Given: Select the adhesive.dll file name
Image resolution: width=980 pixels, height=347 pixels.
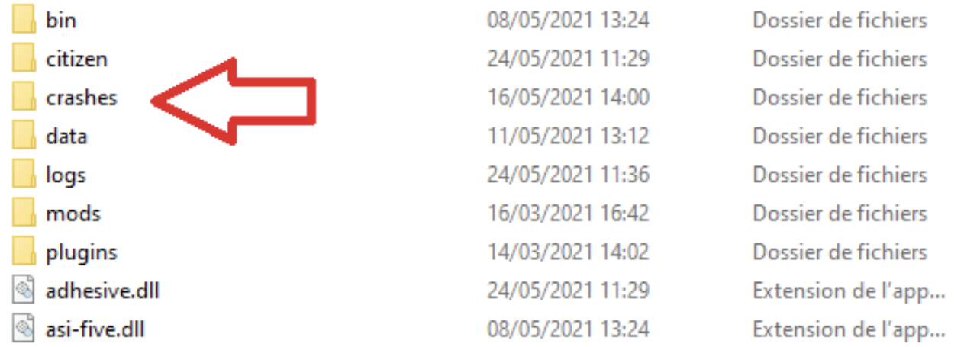Looking at the screenshot, I should 102,291.
